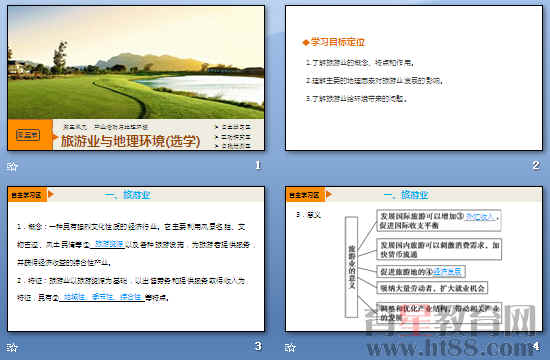Screen dimensions: 550x360
Task: Click the first arrow bullet item on slide 1
Action: pyautogui.click(x=233, y=127)
